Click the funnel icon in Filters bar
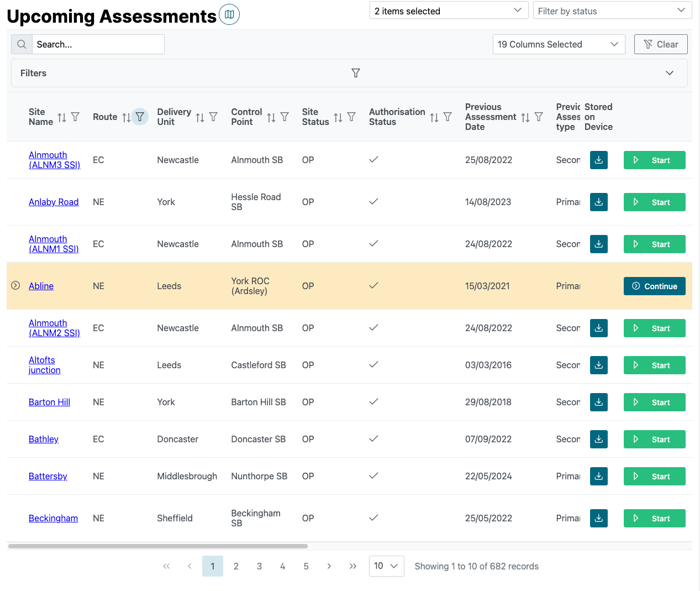 coord(356,73)
